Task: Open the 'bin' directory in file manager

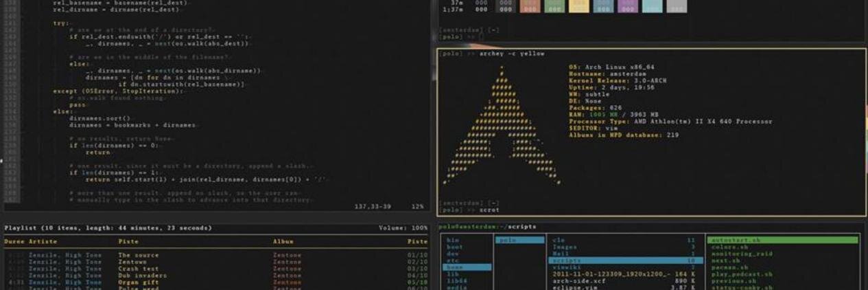Action: coord(453,241)
